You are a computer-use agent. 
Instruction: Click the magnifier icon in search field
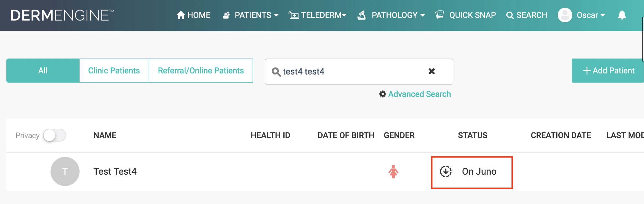pos(276,72)
